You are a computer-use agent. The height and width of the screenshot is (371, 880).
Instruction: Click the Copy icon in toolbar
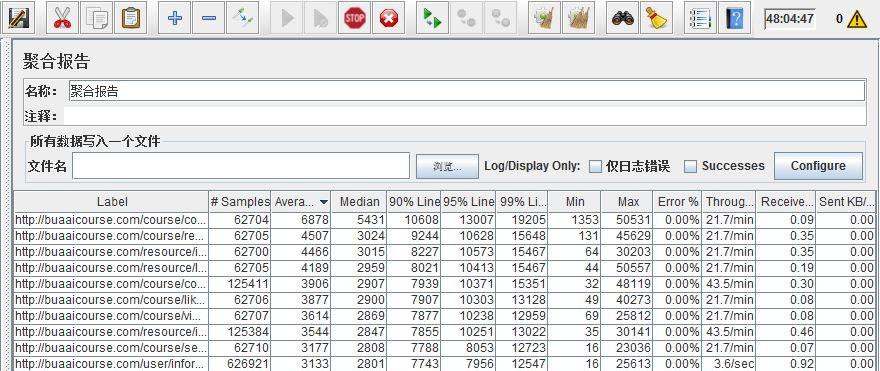(97, 17)
